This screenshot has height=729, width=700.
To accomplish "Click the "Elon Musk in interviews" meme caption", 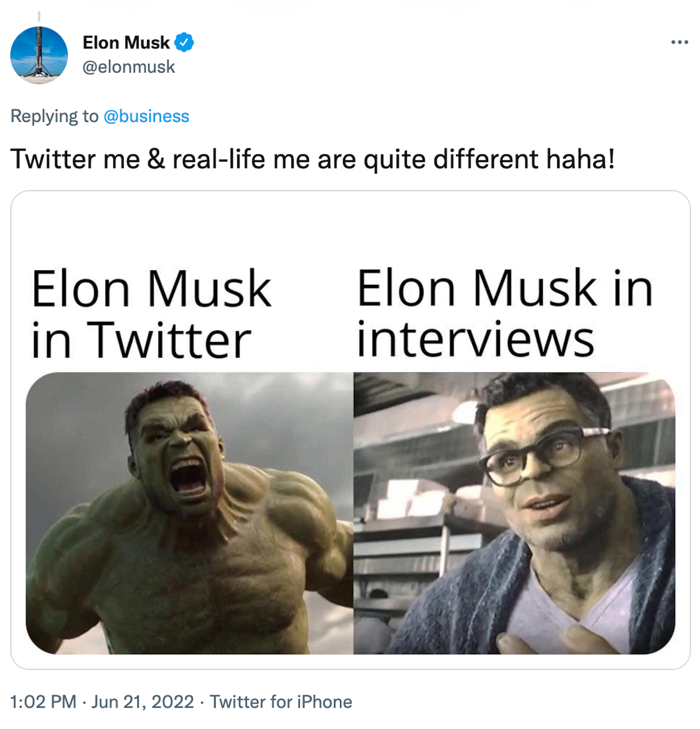I will (505, 313).
